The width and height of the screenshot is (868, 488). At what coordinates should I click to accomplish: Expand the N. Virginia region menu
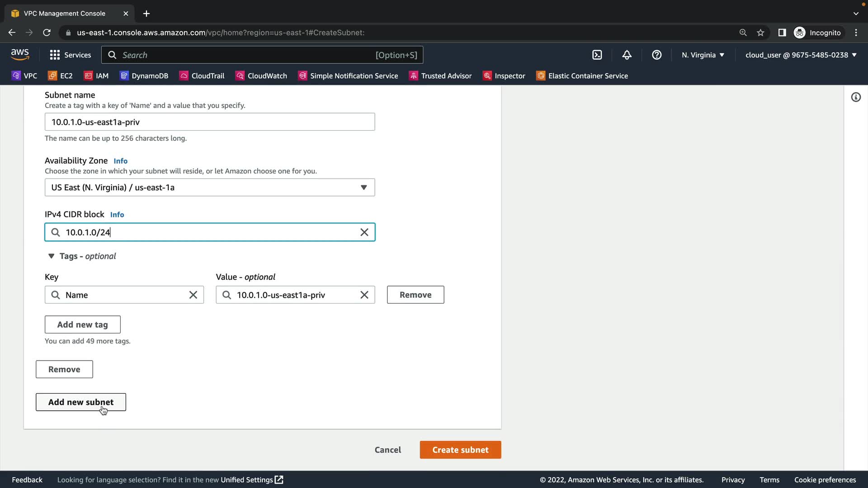[703, 55]
